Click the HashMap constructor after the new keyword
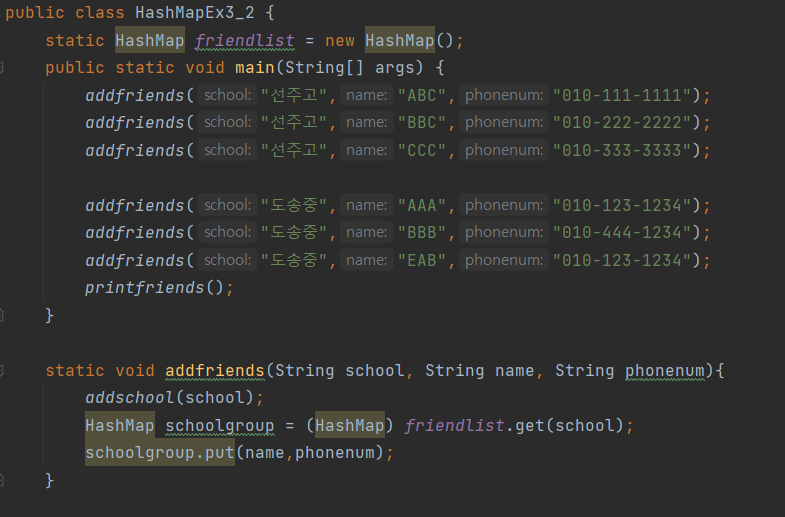Image resolution: width=785 pixels, height=517 pixels. (400, 40)
